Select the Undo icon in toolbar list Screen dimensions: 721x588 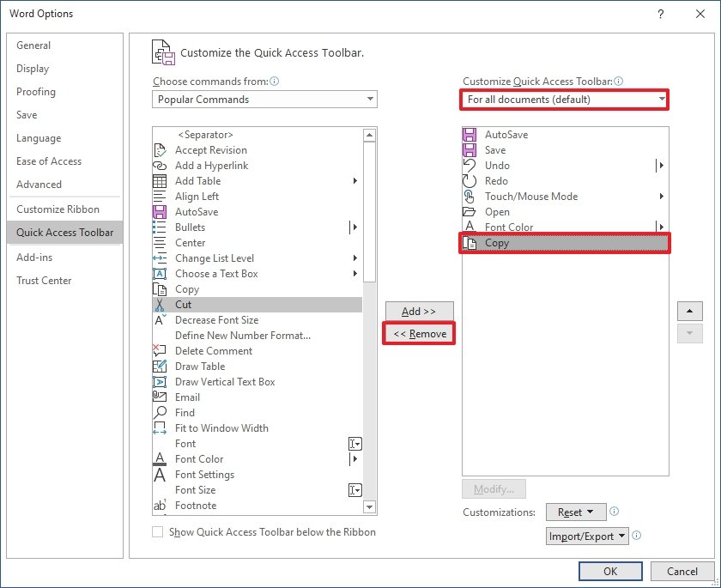tap(470, 165)
